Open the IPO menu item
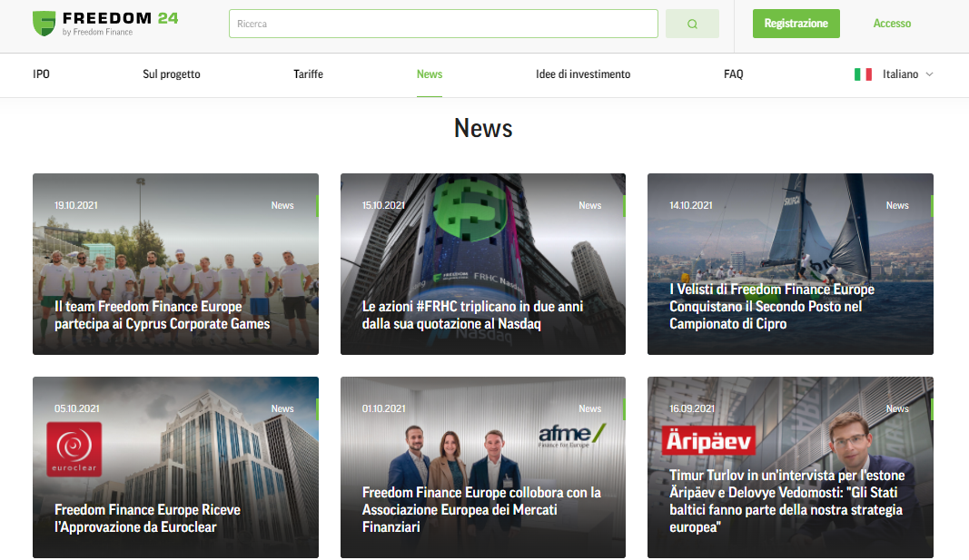The height and width of the screenshot is (560, 969). pyautogui.click(x=42, y=74)
